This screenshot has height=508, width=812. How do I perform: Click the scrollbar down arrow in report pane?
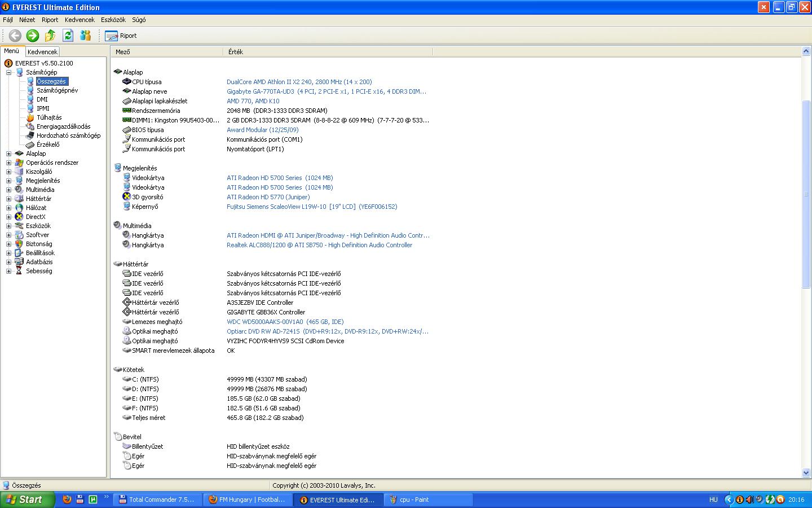click(x=806, y=473)
